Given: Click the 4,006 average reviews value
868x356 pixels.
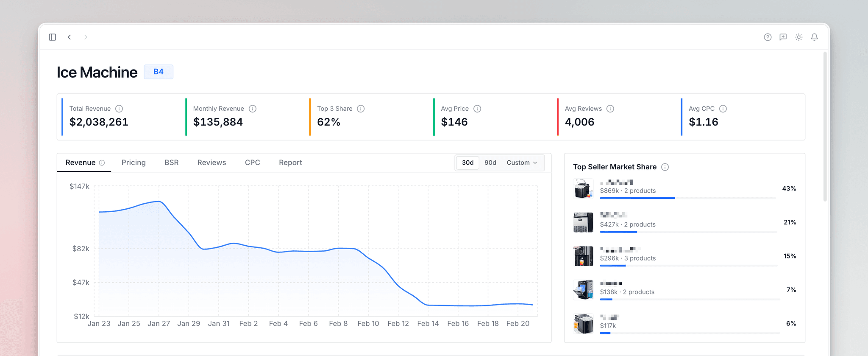Looking at the screenshot, I should point(579,122).
